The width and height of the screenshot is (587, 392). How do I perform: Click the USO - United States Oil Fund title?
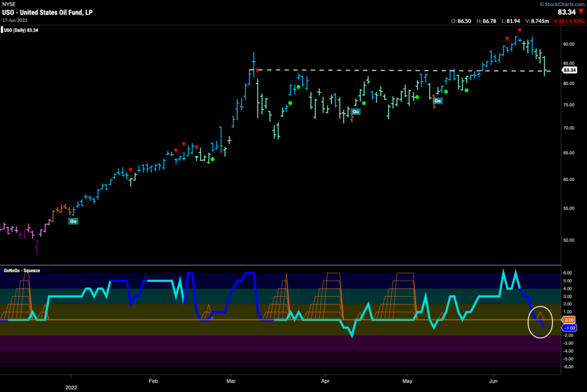(47, 13)
